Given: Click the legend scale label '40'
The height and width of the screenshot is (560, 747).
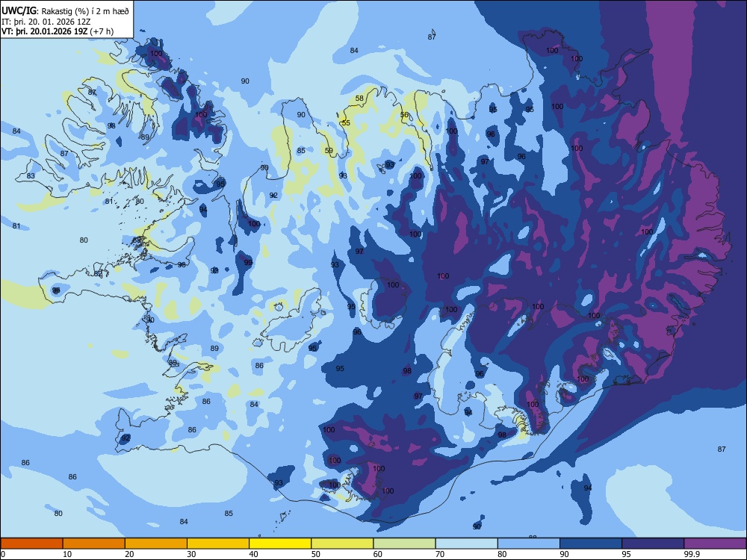Looking at the screenshot, I should (x=253, y=554).
